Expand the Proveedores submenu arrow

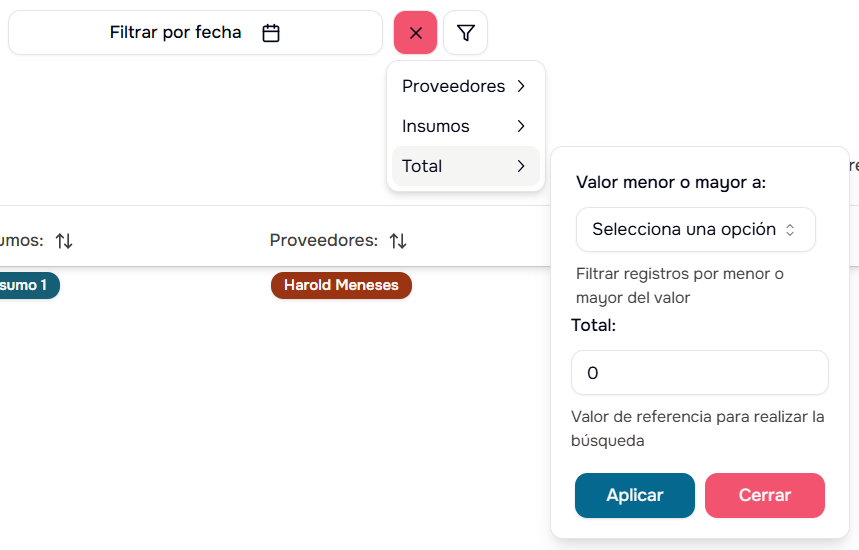(x=521, y=86)
